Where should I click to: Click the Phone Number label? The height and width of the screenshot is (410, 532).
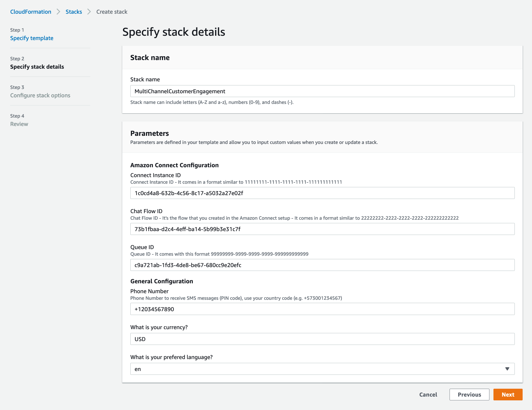149,291
